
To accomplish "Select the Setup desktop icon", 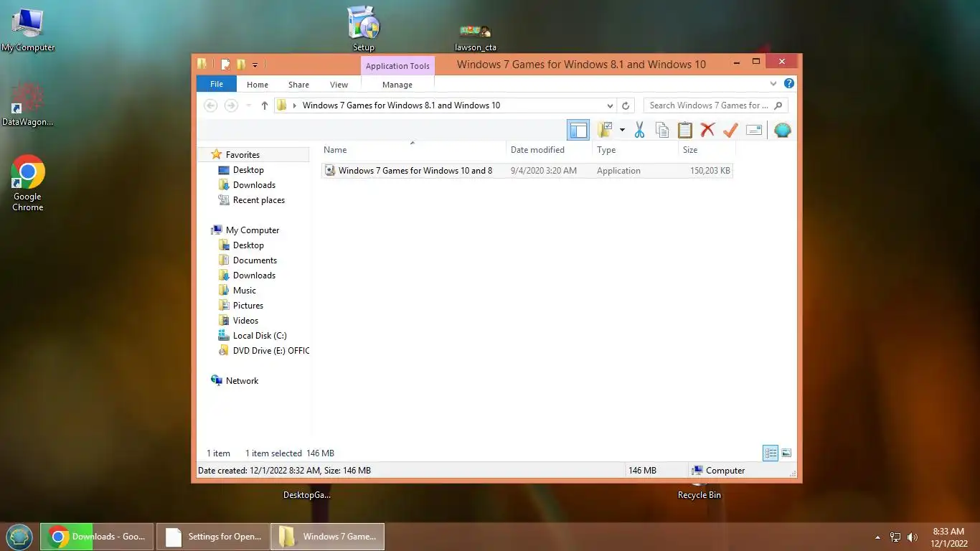I will click(364, 29).
